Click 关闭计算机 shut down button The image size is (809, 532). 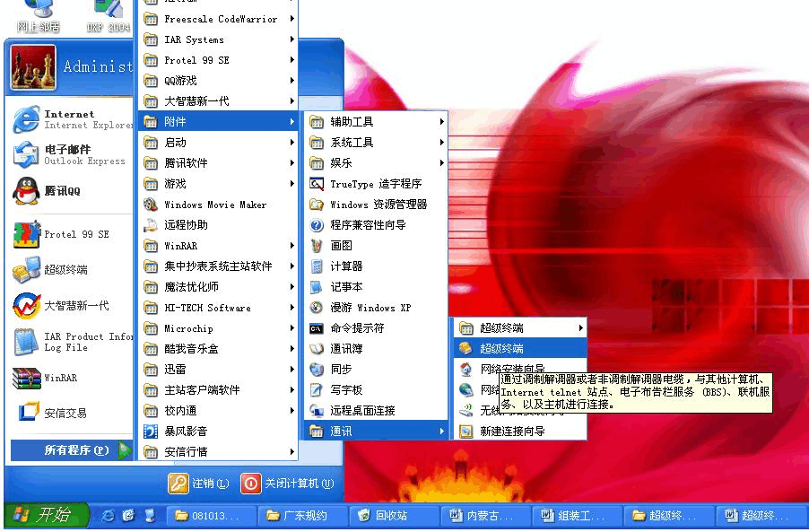287,484
